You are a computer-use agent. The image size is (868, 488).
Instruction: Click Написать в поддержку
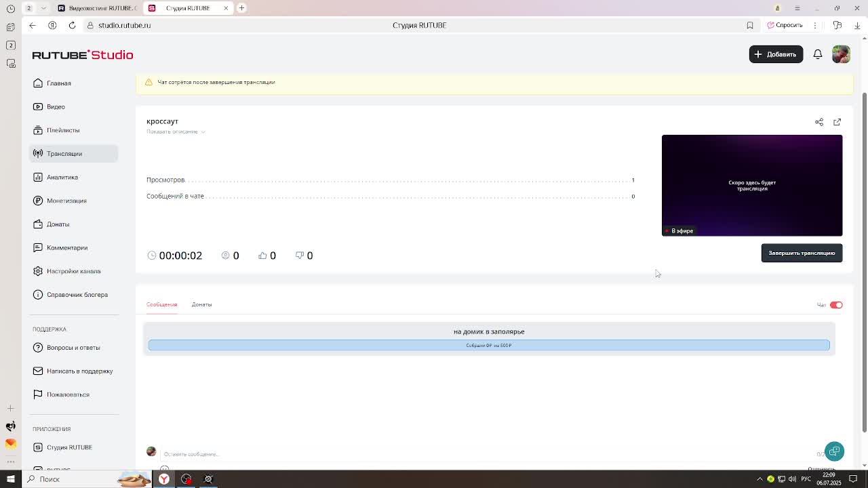[73, 371]
